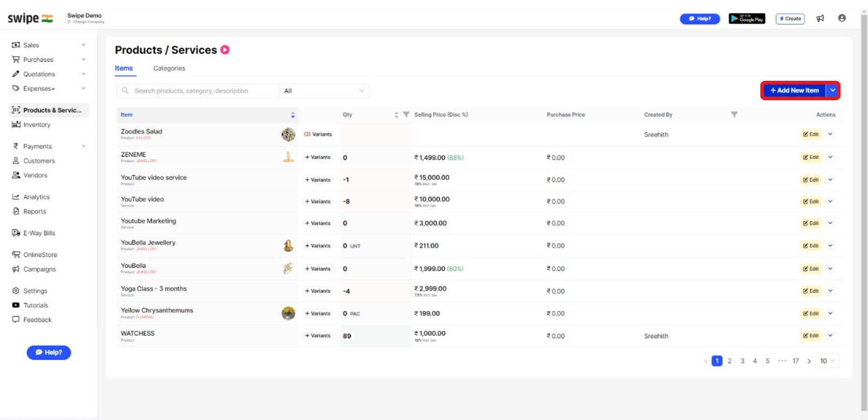
Task: Click the Add New Item button
Action: (x=794, y=90)
